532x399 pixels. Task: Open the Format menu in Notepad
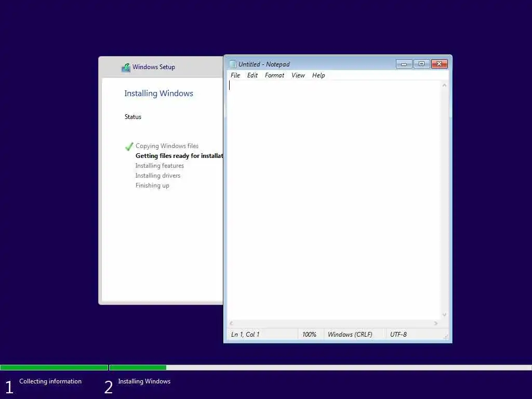pos(274,75)
